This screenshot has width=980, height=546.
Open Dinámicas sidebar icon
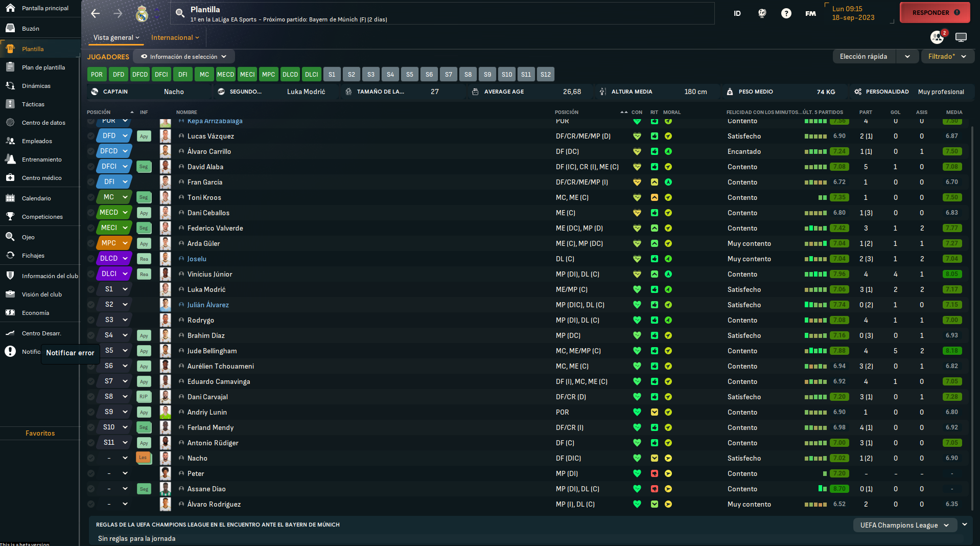(10, 86)
